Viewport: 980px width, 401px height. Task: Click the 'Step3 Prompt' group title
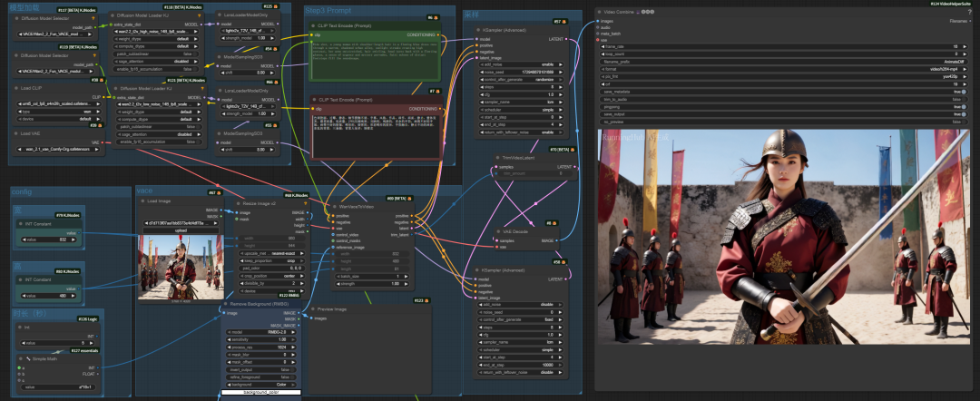(x=328, y=11)
